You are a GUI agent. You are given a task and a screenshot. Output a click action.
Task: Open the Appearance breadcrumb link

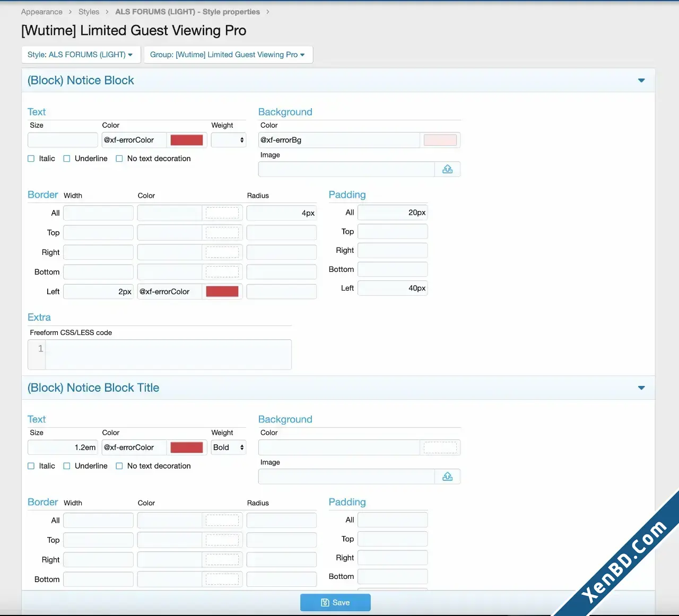point(41,12)
